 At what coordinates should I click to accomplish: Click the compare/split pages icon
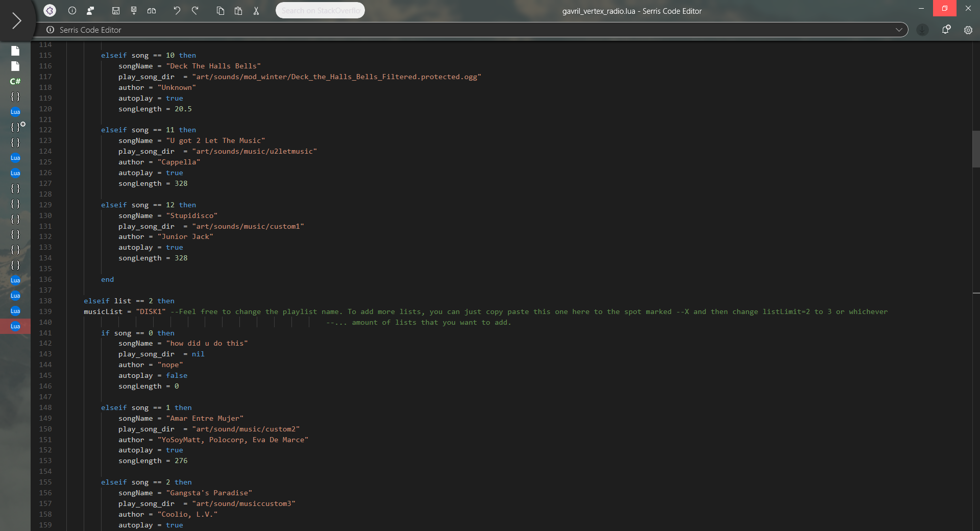tap(152, 10)
